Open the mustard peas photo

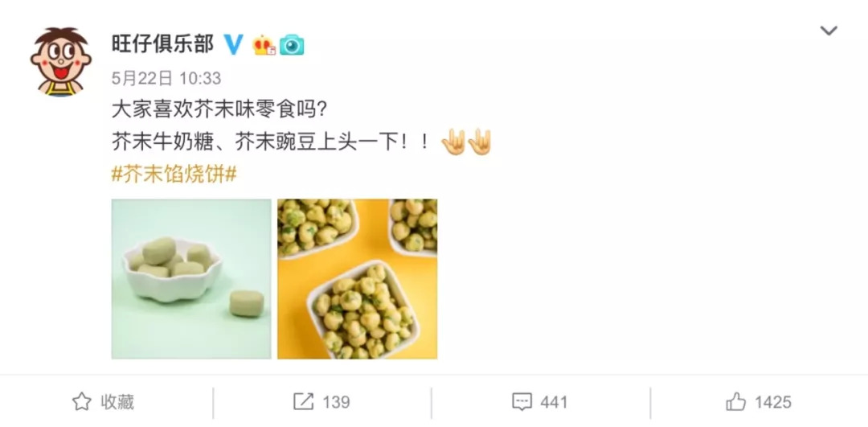357,279
